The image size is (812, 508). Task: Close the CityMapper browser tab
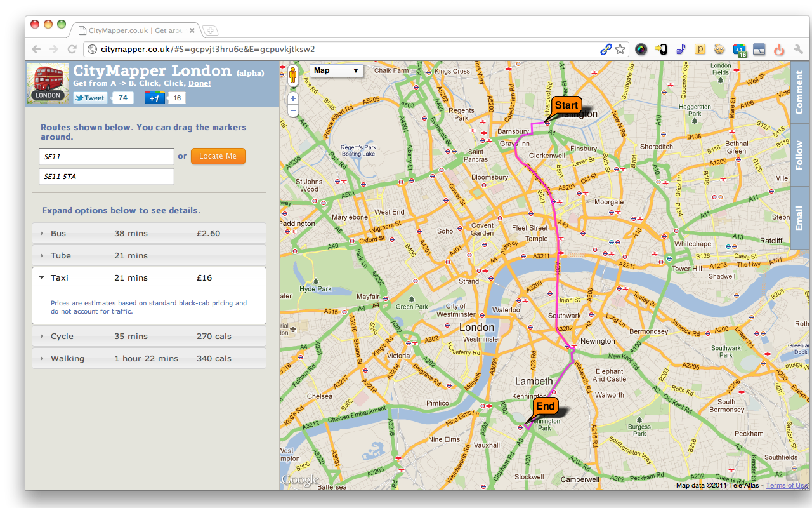pyautogui.click(x=192, y=30)
